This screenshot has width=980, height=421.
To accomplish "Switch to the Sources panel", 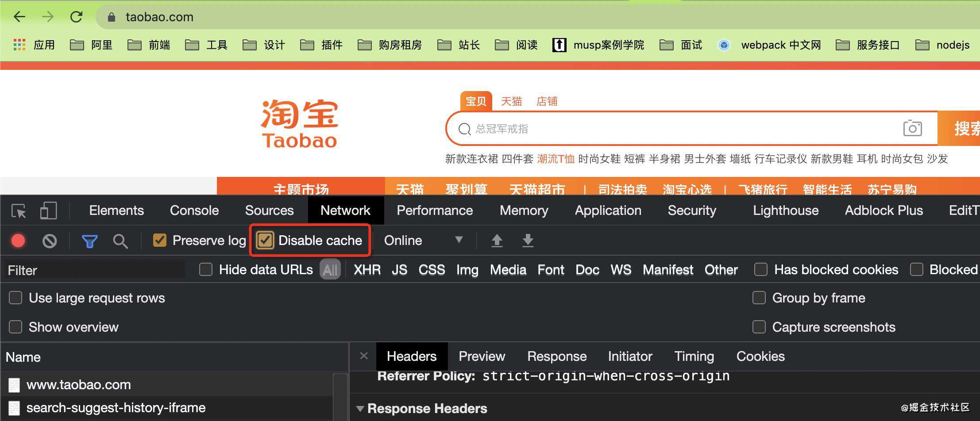I will (x=269, y=210).
